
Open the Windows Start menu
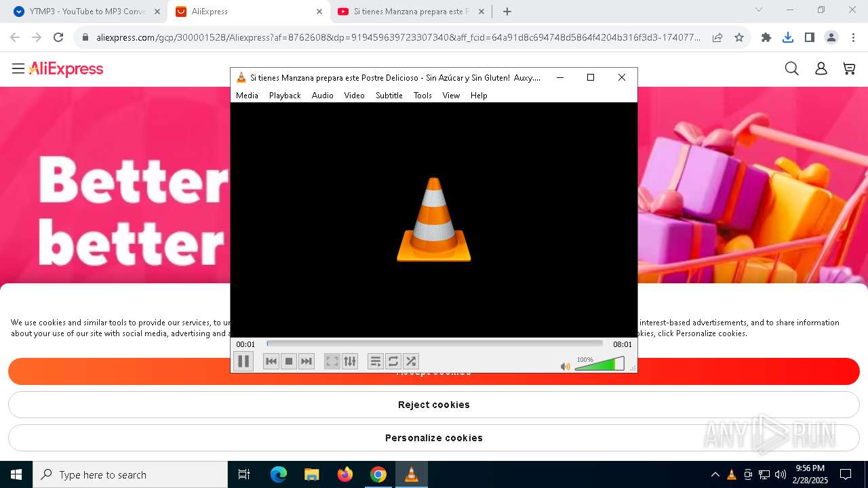point(16,474)
